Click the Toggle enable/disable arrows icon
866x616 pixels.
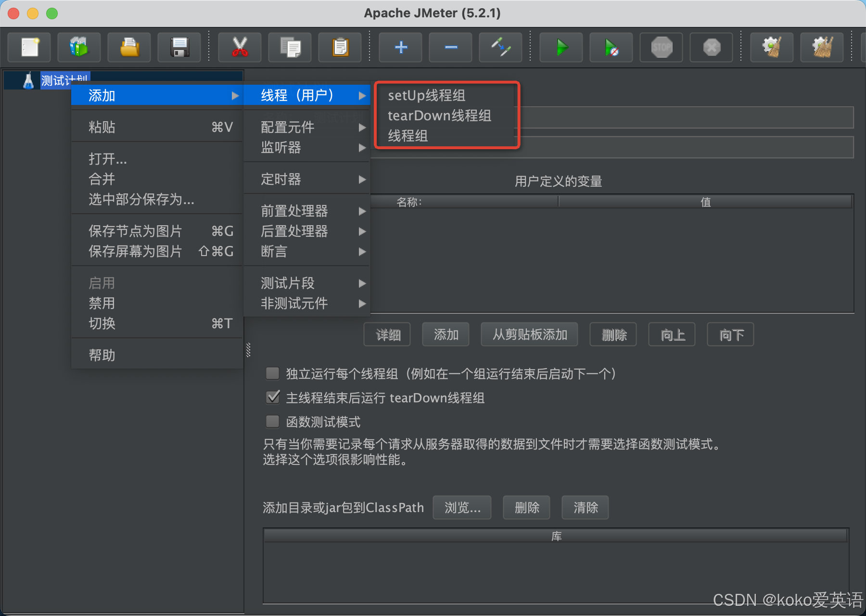coord(500,47)
